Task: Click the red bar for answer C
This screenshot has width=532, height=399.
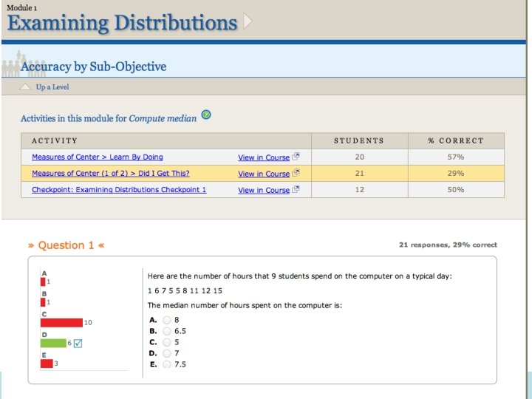Action: [61, 322]
